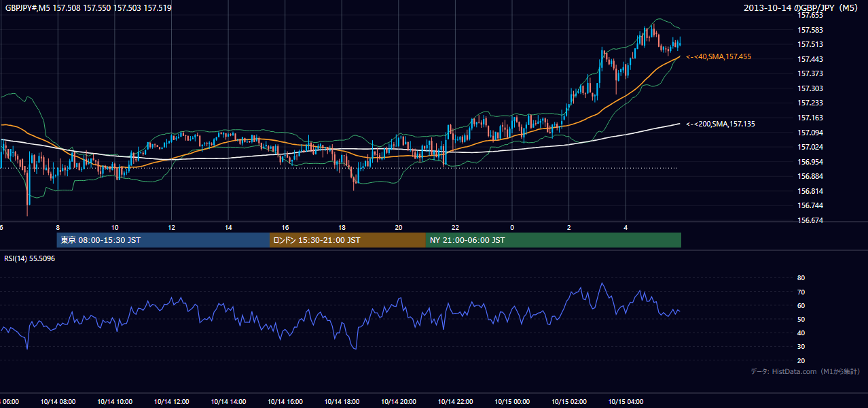Click the 10/15 00:00 date axis label
The height and width of the screenshot is (408, 868).
point(512,401)
